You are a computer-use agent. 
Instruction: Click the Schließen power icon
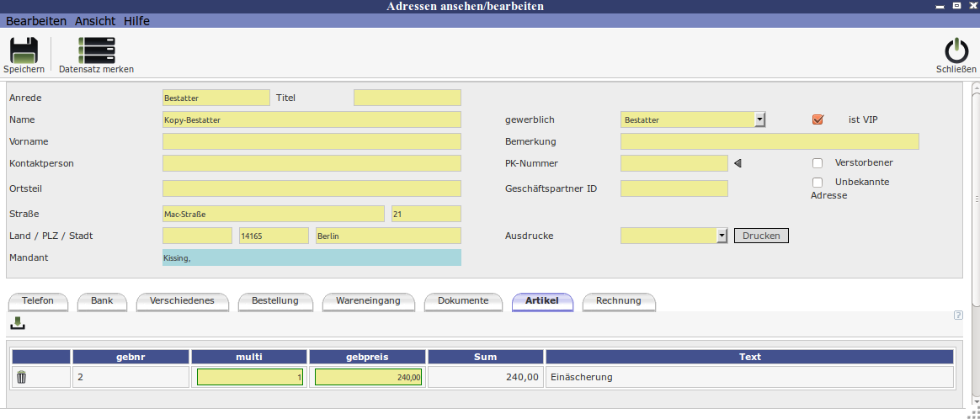pos(956,51)
